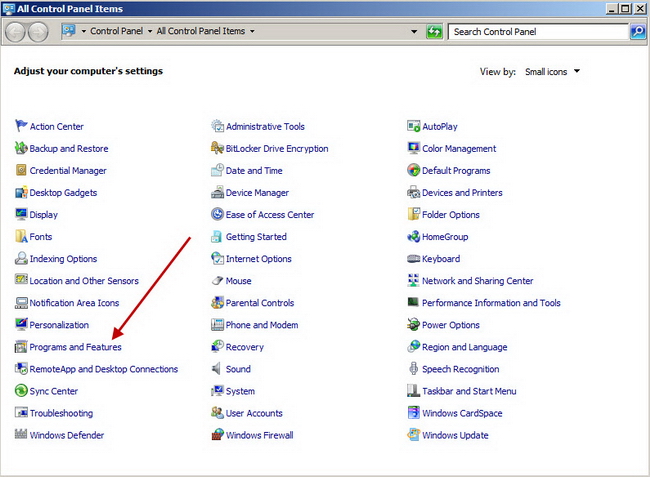Open the Region and Language link
The image size is (650, 477).
point(464,347)
